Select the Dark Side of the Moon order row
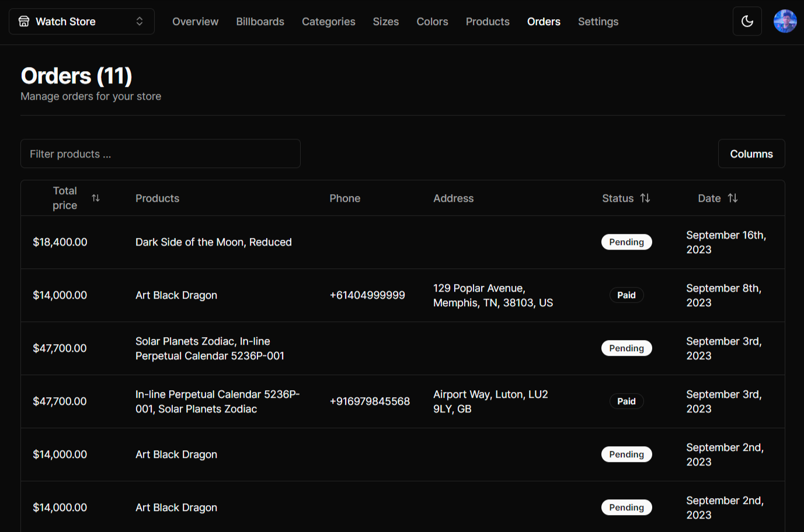The image size is (804, 532). pos(213,242)
